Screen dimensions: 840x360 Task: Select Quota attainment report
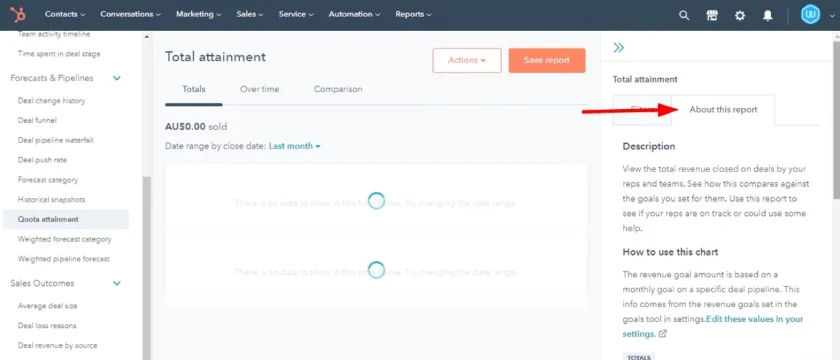pos(66,219)
